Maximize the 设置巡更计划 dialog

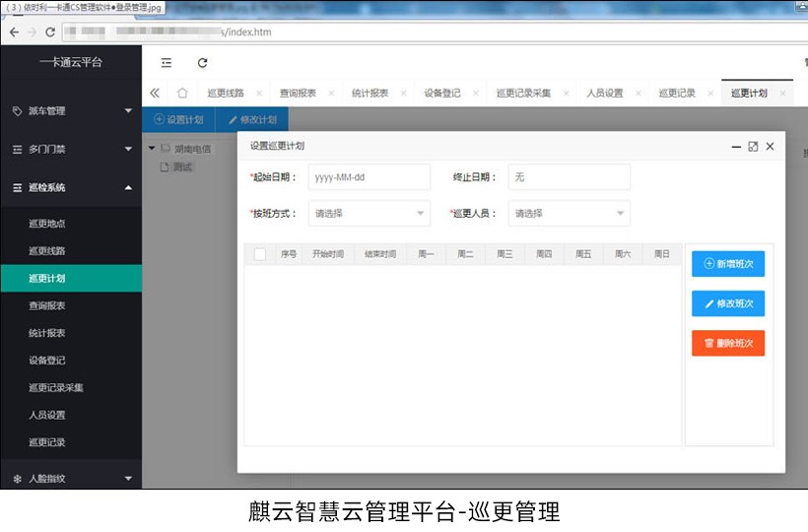coord(753,146)
